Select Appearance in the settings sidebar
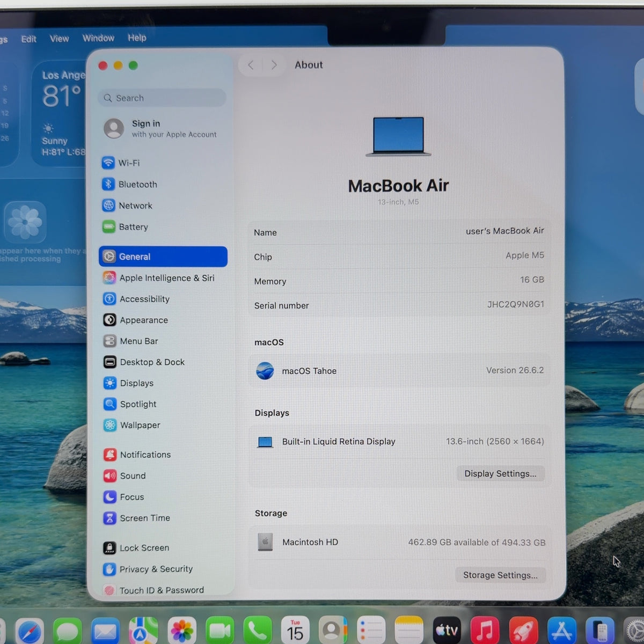Image resolution: width=644 pixels, height=644 pixels. [163, 320]
